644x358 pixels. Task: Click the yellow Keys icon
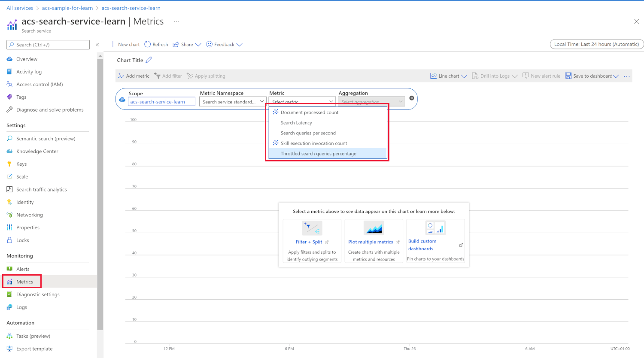click(9, 164)
